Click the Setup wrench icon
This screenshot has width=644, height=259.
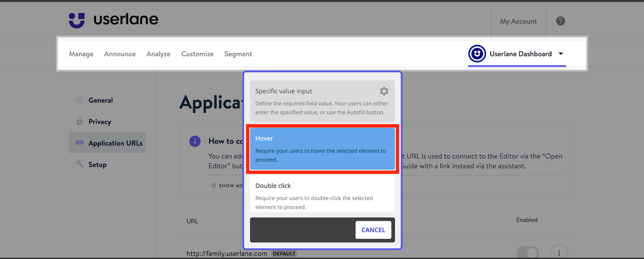(80, 164)
